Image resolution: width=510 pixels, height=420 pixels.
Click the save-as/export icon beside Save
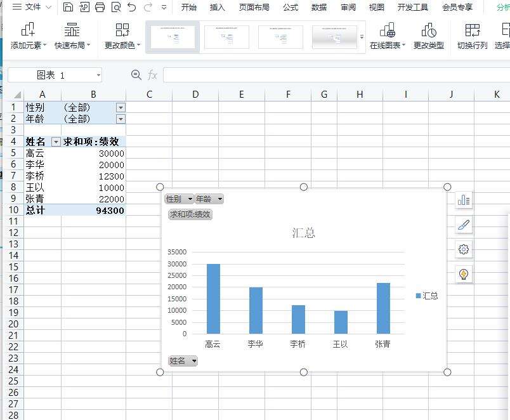[84, 7]
